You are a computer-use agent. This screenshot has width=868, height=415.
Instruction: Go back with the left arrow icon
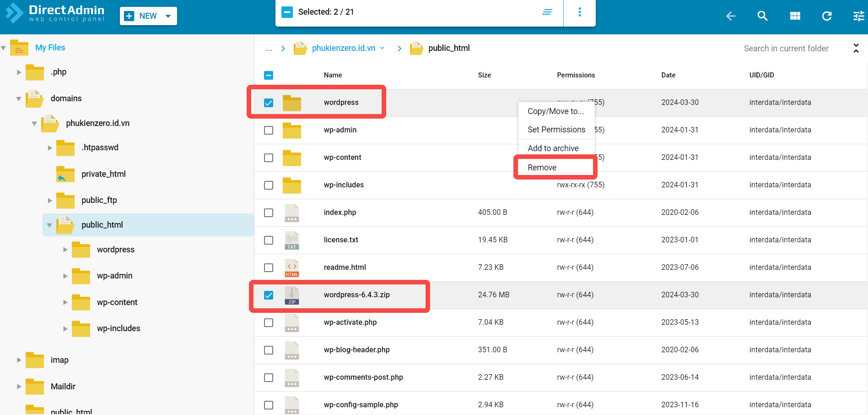pos(731,16)
